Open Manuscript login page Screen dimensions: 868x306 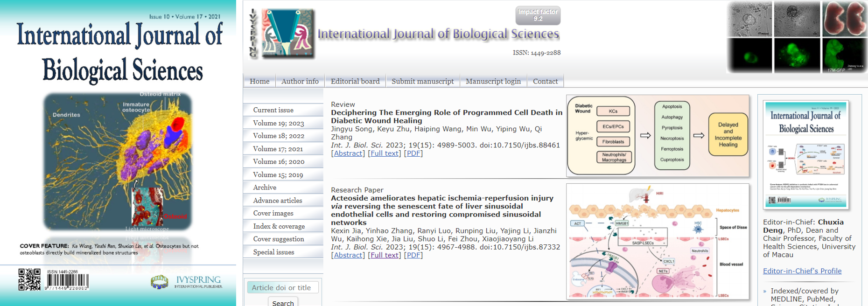coord(493,81)
